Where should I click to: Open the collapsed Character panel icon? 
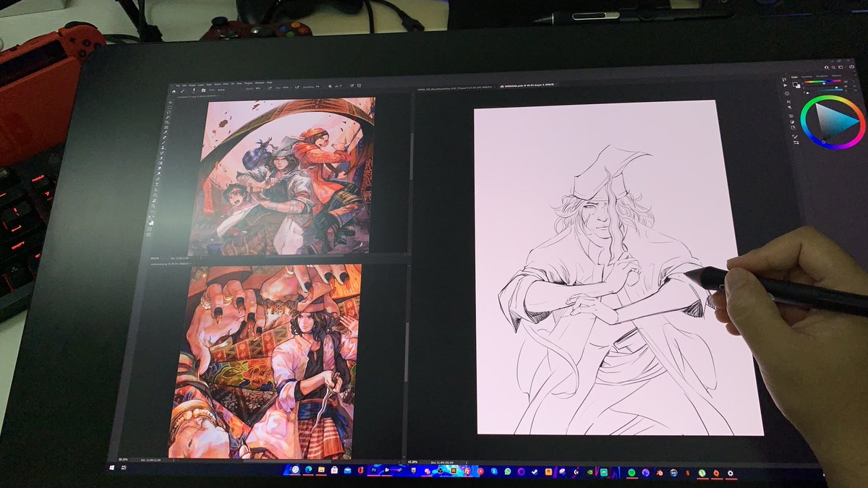coord(788,102)
